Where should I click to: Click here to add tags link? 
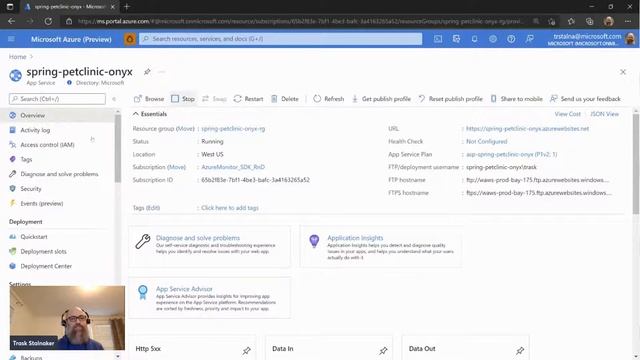tap(230, 208)
